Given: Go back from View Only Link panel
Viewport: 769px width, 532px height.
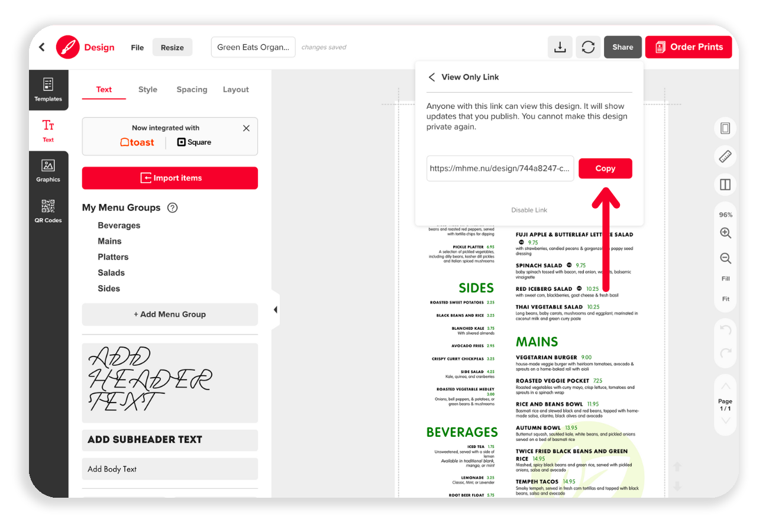Looking at the screenshot, I should tap(432, 77).
